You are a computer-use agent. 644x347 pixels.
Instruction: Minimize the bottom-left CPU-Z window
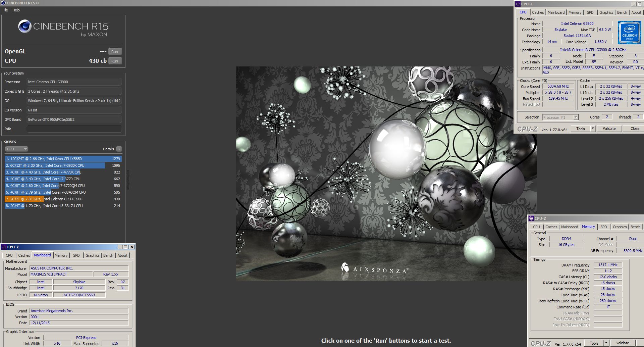[120, 247]
